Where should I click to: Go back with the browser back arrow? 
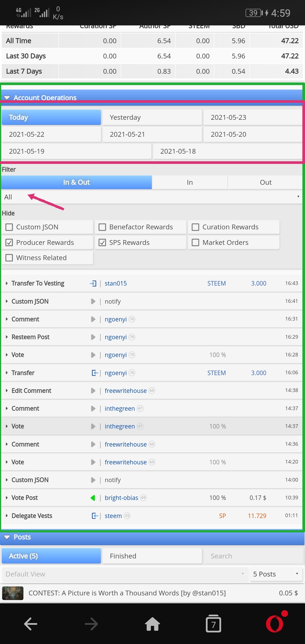[x=30, y=624]
